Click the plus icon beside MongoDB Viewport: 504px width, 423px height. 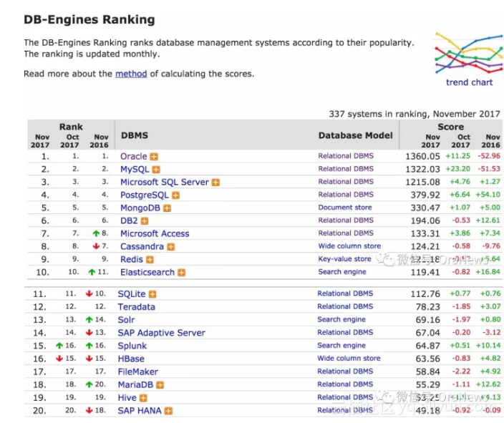[x=167, y=208]
